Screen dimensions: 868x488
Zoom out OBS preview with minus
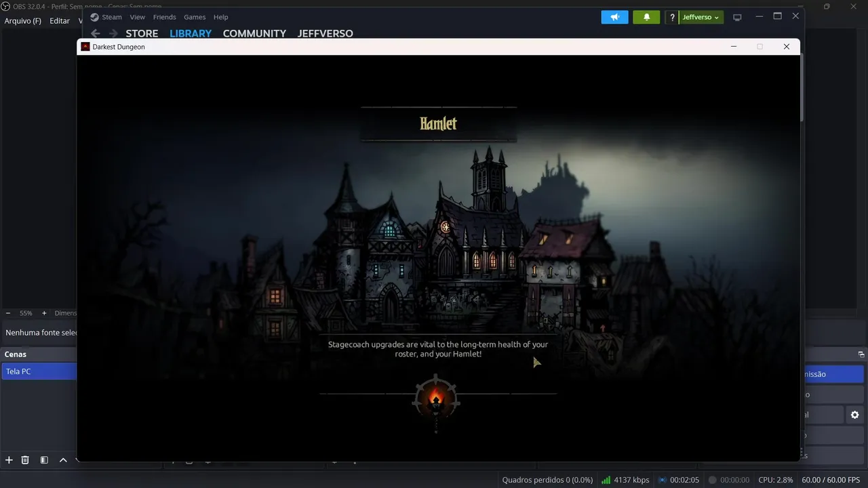tap(8, 313)
